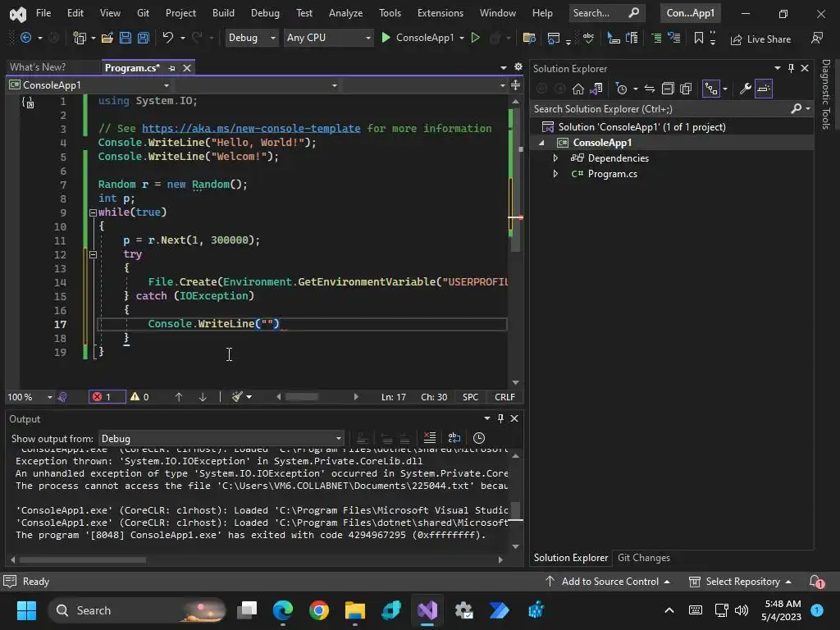The height and width of the screenshot is (630, 840).
Task: Start without debugging using the hollow play icon
Action: pos(475,38)
